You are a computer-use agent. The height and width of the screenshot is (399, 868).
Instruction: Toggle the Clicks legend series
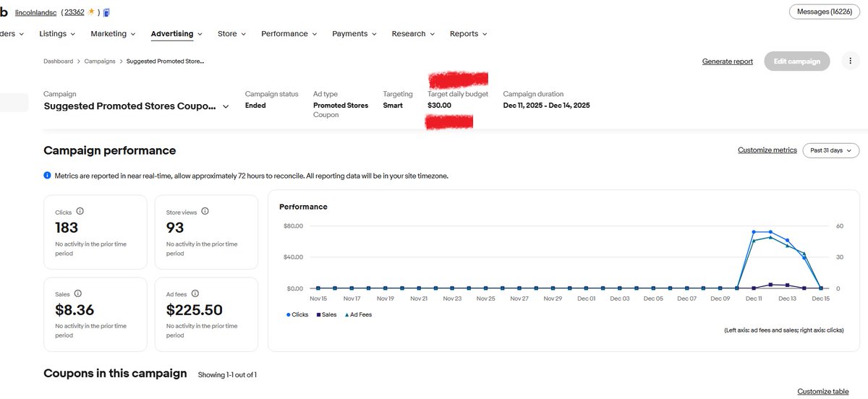[297, 314]
